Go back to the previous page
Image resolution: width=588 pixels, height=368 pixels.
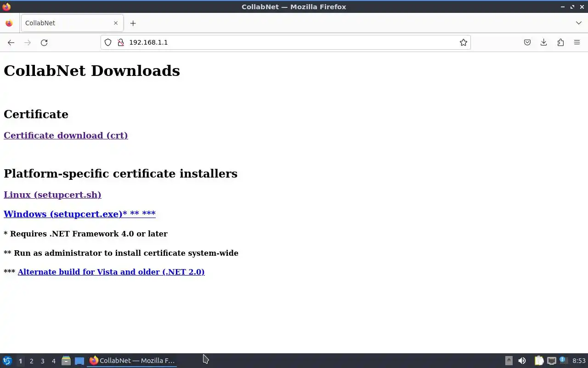click(11, 42)
